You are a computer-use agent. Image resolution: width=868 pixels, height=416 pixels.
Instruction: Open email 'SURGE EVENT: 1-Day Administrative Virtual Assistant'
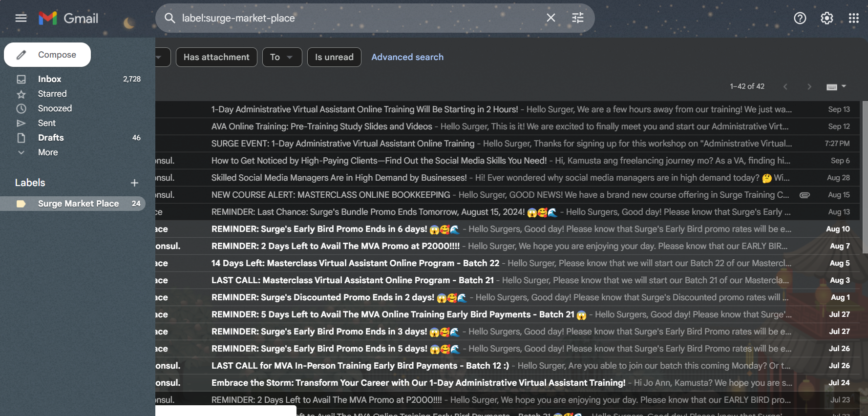tap(508, 144)
